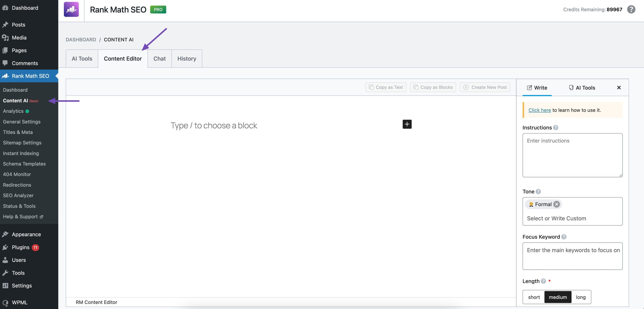The image size is (644, 309).
Task: Click the Rank Math logo icon
Action: pyautogui.click(x=71, y=9)
